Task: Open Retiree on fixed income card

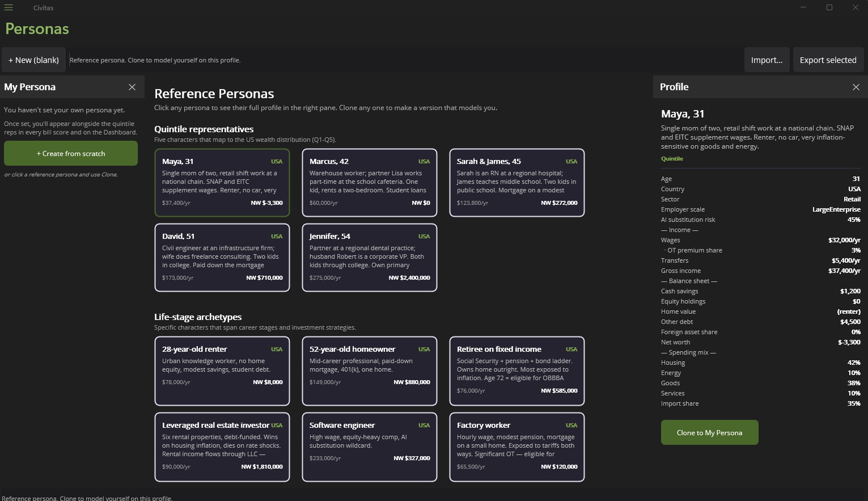Action: click(517, 371)
